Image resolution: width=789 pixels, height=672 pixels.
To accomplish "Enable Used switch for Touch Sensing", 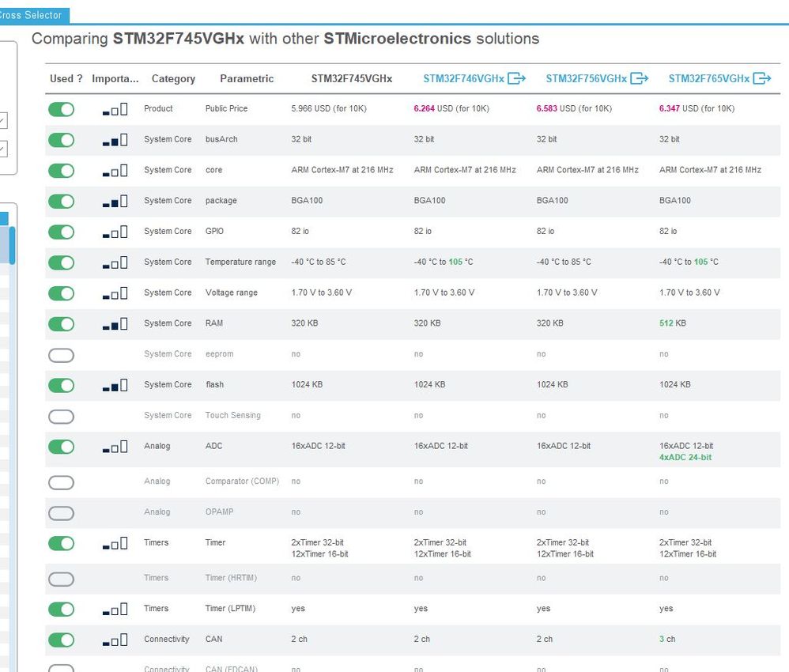I will [x=62, y=417].
